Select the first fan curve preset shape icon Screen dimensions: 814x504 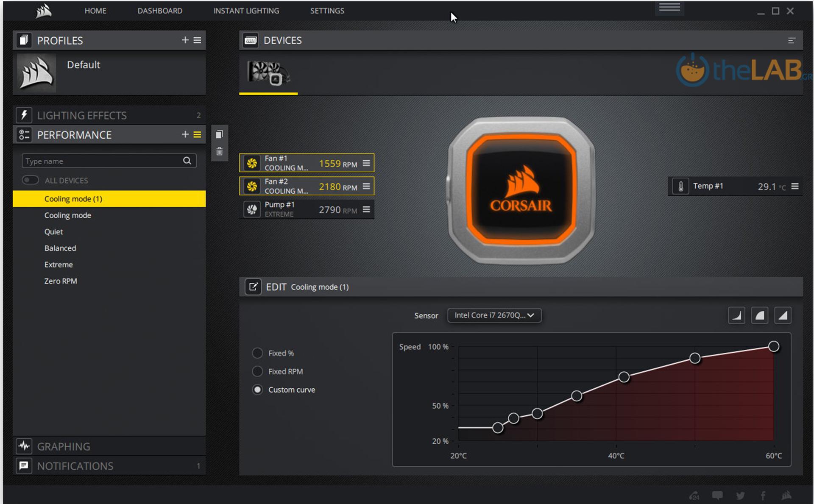[736, 315]
